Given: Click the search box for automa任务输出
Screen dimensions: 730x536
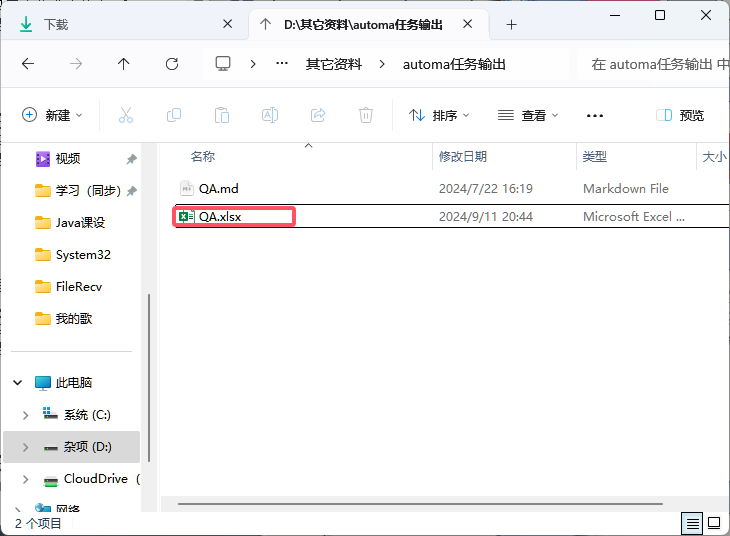Looking at the screenshot, I should click(x=653, y=64).
